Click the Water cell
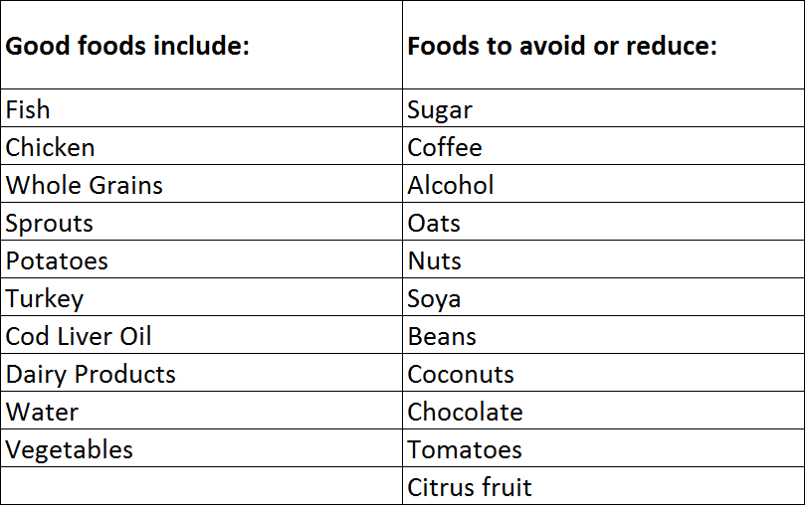This screenshot has height=512, width=812. (x=201, y=411)
